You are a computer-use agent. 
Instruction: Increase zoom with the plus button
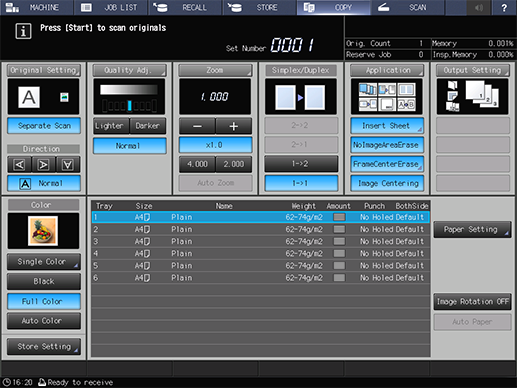pyautogui.click(x=234, y=126)
